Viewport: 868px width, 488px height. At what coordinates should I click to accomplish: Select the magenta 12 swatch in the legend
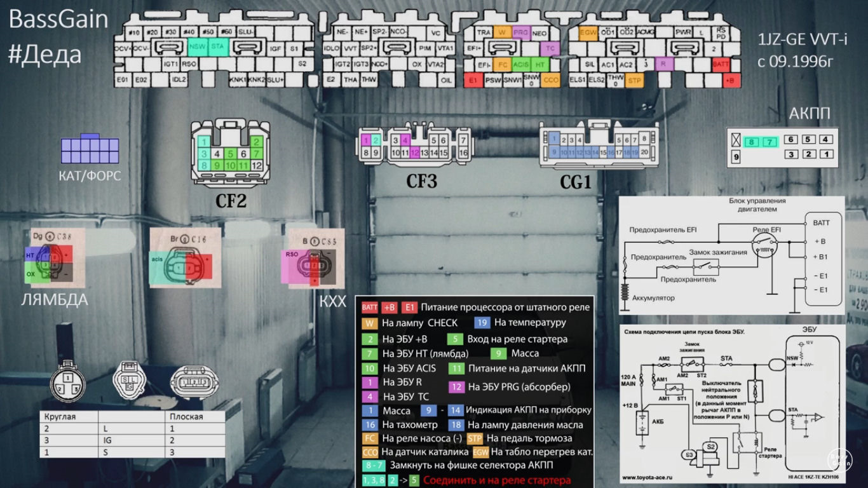coord(456,386)
